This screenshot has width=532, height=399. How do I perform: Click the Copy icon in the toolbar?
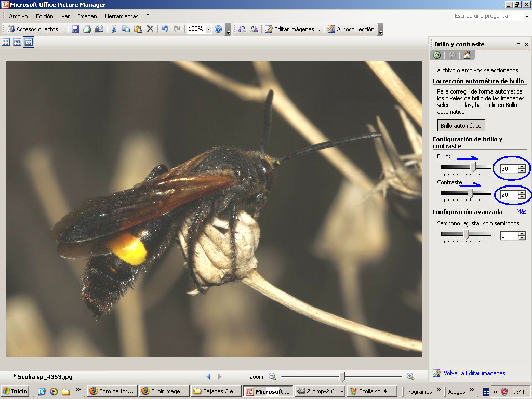click(126, 29)
